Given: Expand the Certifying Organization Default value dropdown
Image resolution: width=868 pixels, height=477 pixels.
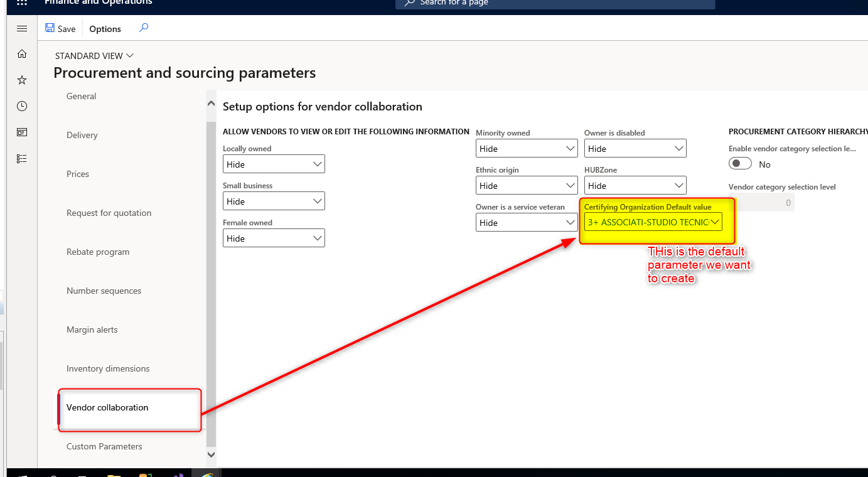Looking at the screenshot, I should click(x=716, y=222).
